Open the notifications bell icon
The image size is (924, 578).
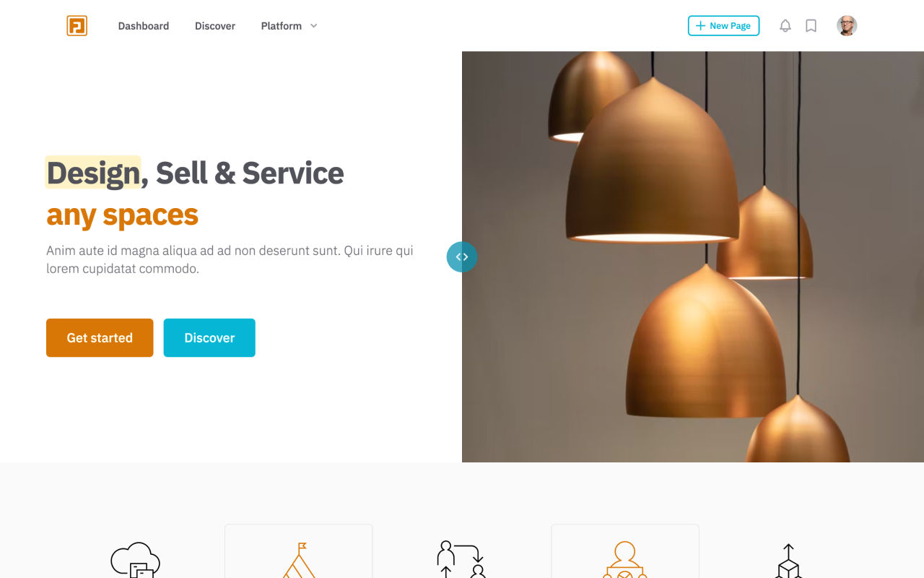tap(785, 26)
